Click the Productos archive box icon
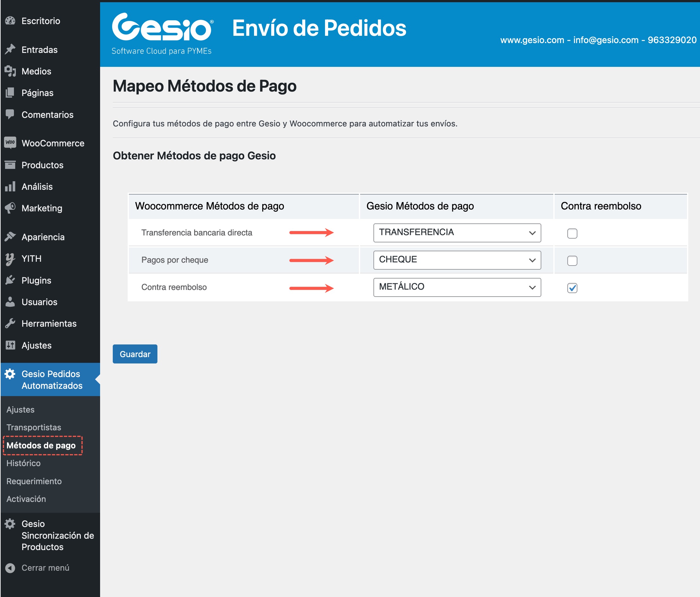Screen dimensions: 700x597 pos(10,165)
